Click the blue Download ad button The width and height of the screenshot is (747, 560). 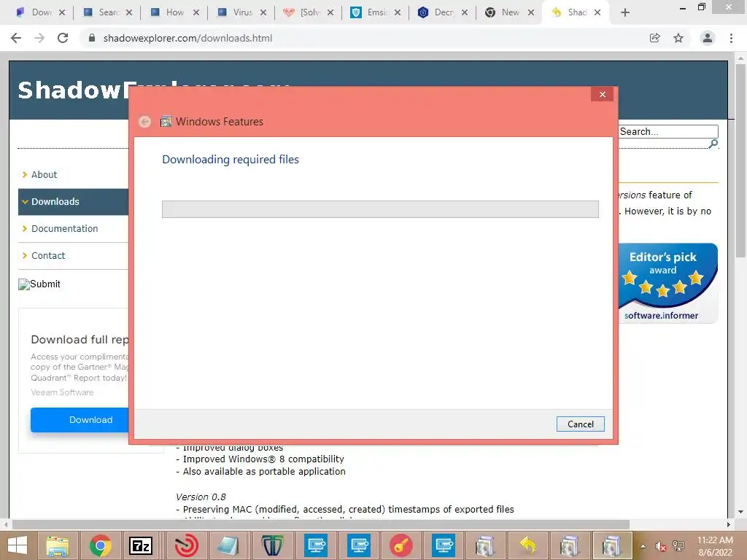pyautogui.click(x=80, y=420)
